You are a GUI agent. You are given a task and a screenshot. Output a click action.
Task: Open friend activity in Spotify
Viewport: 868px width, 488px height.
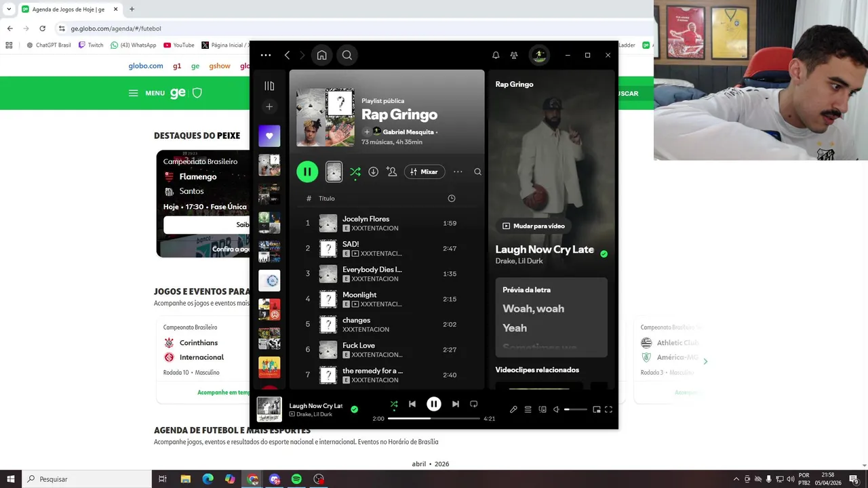[514, 56]
